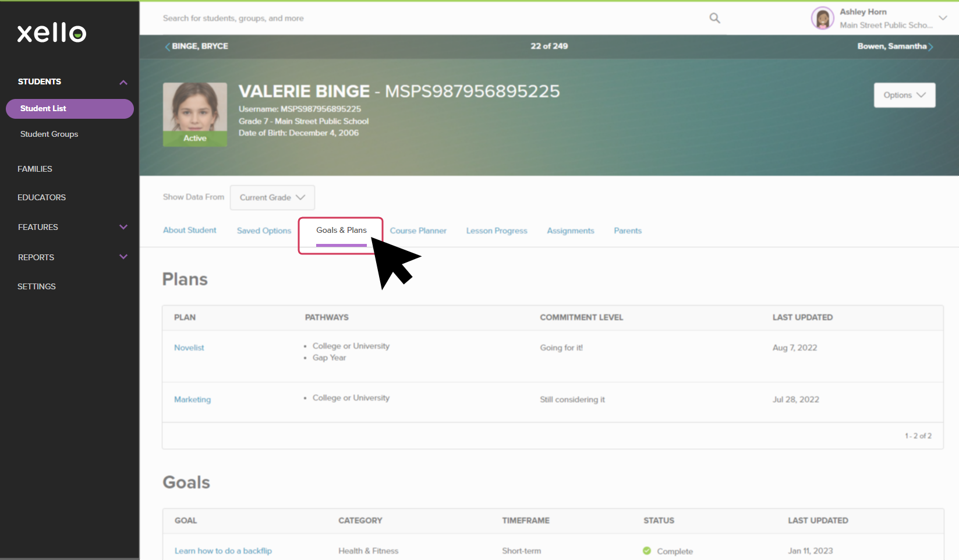Viewport: 959px width, 560px height.
Task: Click the search magnifier icon
Action: coord(714,18)
